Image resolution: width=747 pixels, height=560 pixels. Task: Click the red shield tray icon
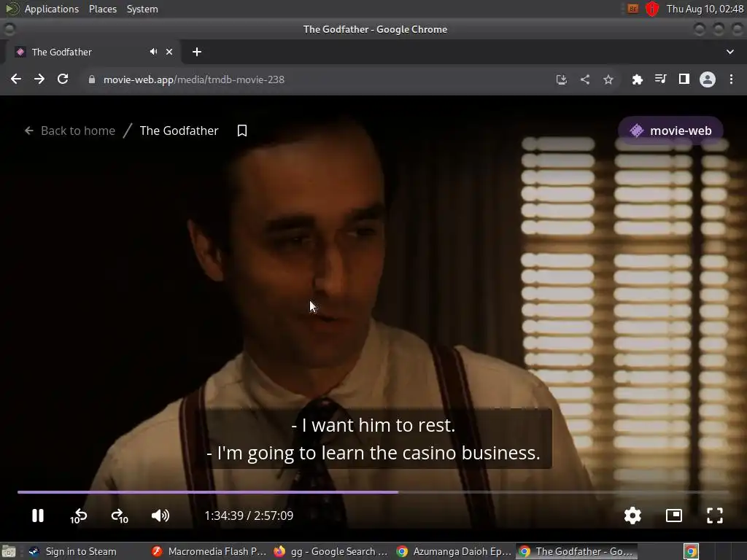pos(652,9)
